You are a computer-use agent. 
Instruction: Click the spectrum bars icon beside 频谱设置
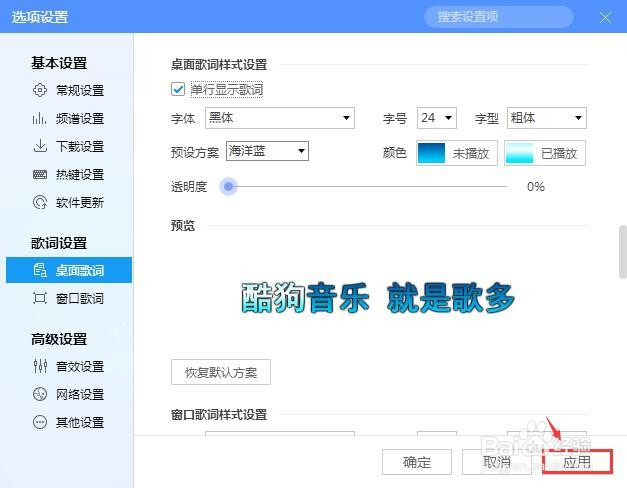pyautogui.click(x=40, y=118)
